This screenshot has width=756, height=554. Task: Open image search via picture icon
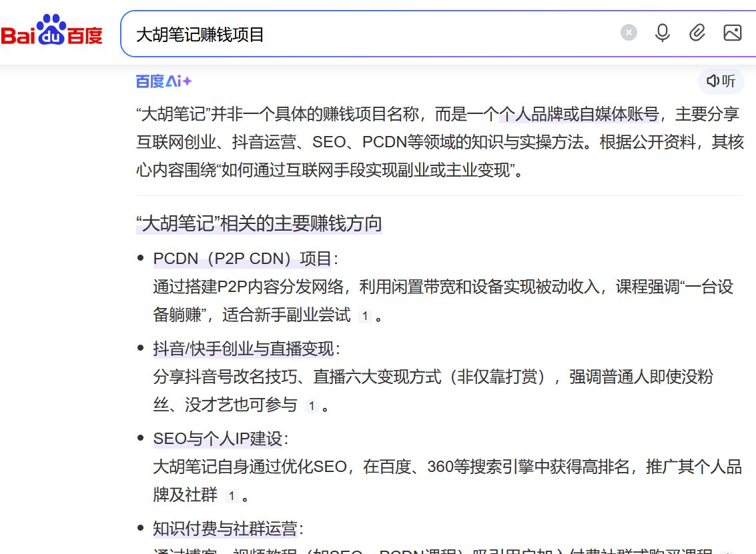[x=732, y=33]
